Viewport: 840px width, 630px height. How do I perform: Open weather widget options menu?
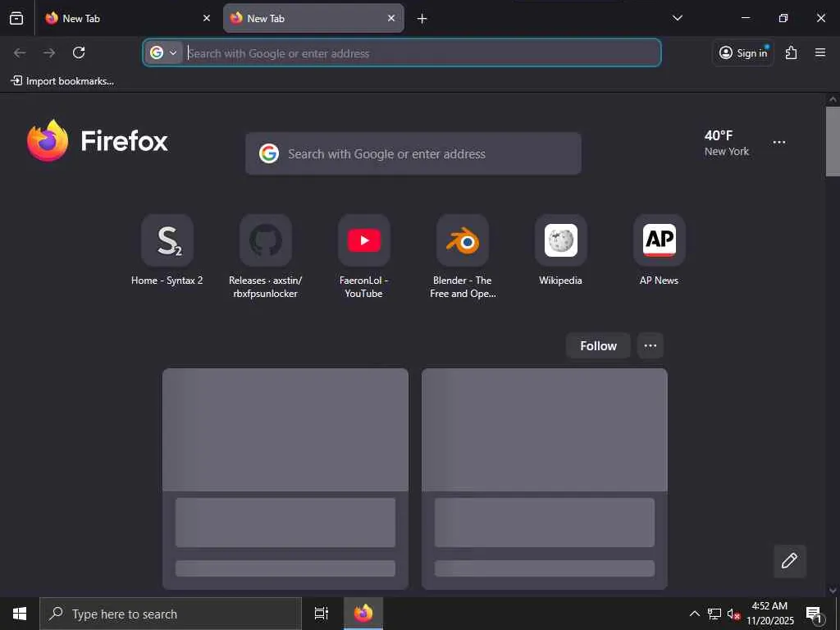[x=779, y=143]
